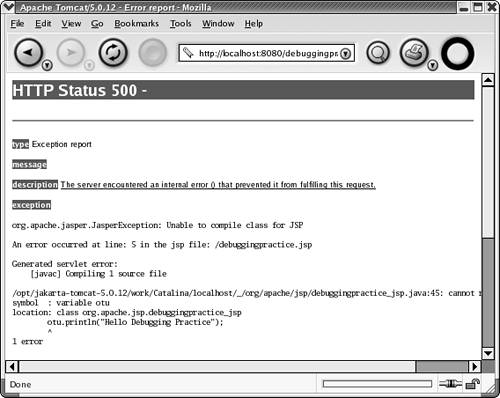Click the greyed Forward navigation button
This screenshot has height=398, width=500.
click(x=71, y=52)
